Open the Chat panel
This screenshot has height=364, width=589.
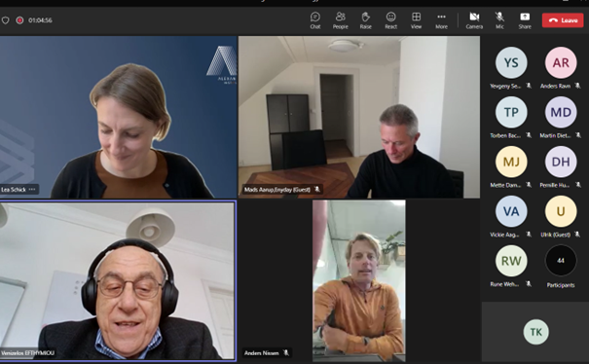pyautogui.click(x=315, y=20)
